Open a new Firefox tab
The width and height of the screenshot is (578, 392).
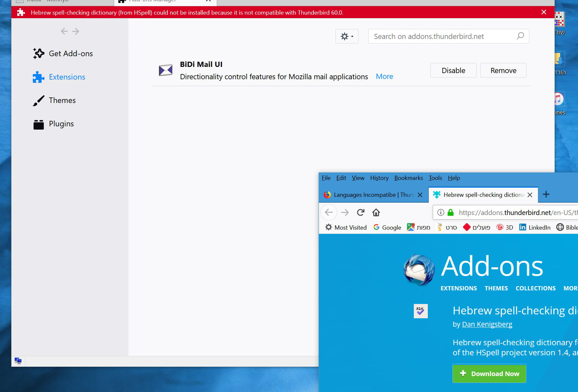point(546,194)
